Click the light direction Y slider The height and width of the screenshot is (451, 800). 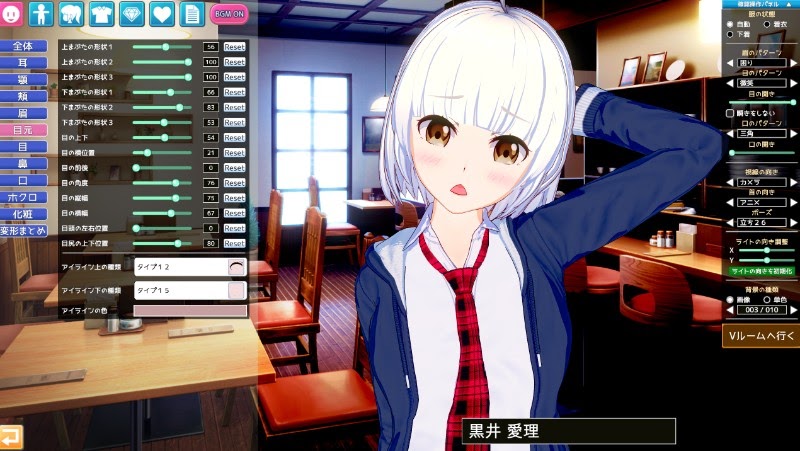(767, 261)
